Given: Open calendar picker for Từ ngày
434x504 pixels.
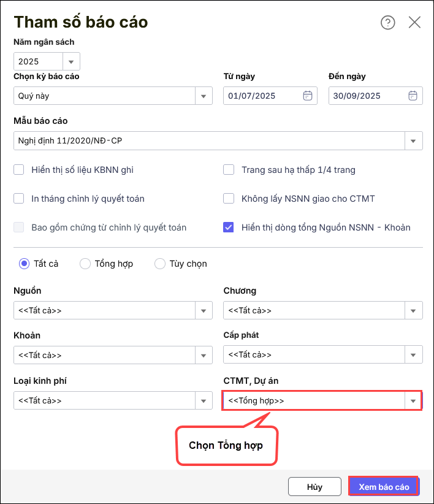Looking at the screenshot, I should [x=308, y=96].
